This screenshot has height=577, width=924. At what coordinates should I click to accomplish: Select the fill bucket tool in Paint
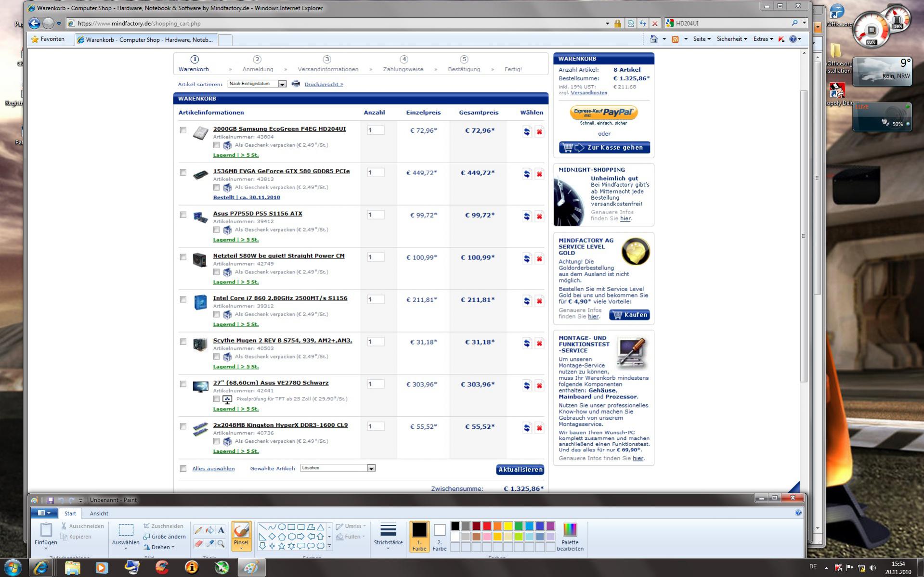[x=209, y=530]
